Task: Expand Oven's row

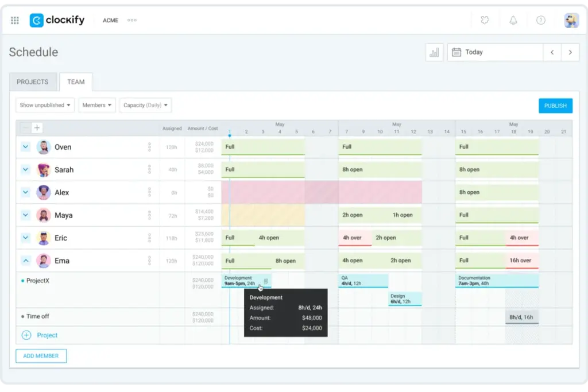Action: pos(25,147)
